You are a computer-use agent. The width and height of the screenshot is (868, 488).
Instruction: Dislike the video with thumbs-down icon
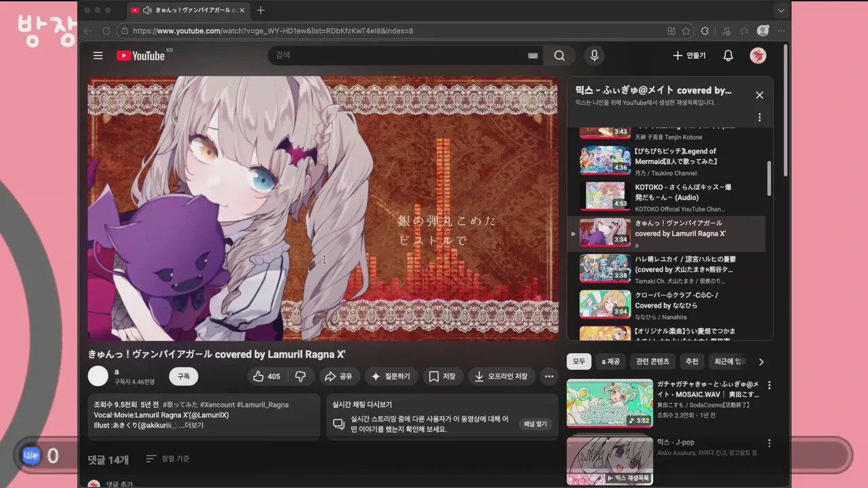point(300,376)
